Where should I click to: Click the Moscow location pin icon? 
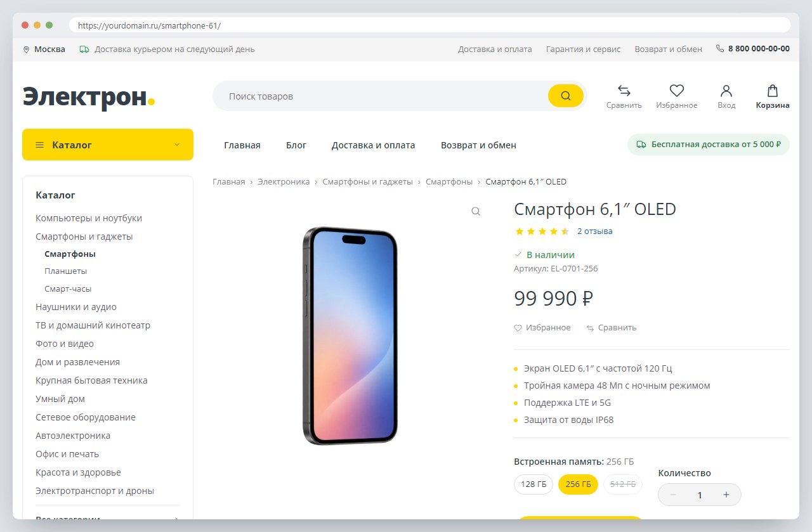point(27,49)
